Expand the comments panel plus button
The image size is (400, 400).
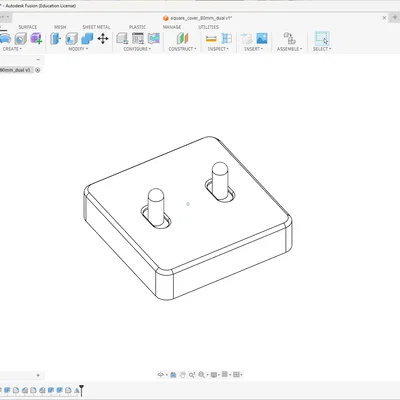[38, 375]
